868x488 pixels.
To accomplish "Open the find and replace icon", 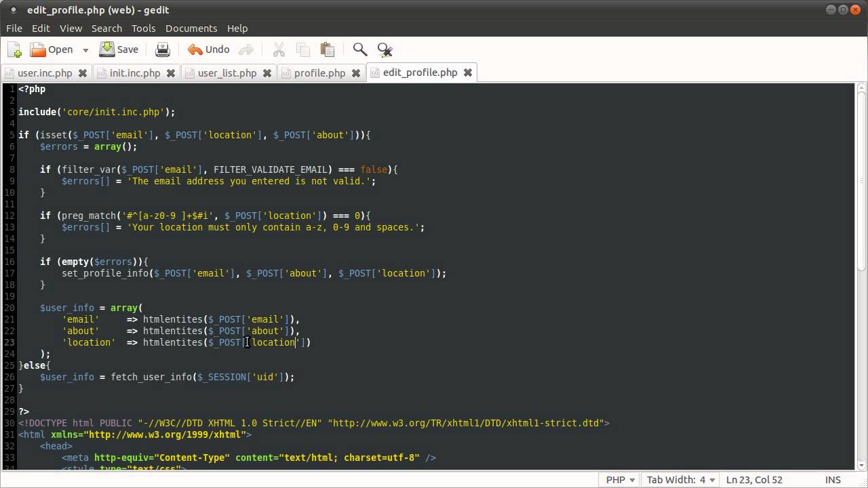I will click(384, 49).
